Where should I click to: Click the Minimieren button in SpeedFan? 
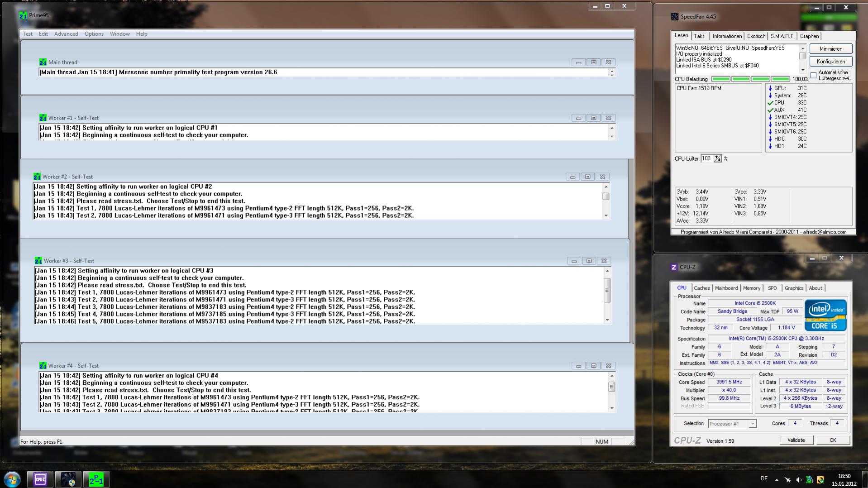pyautogui.click(x=831, y=49)
